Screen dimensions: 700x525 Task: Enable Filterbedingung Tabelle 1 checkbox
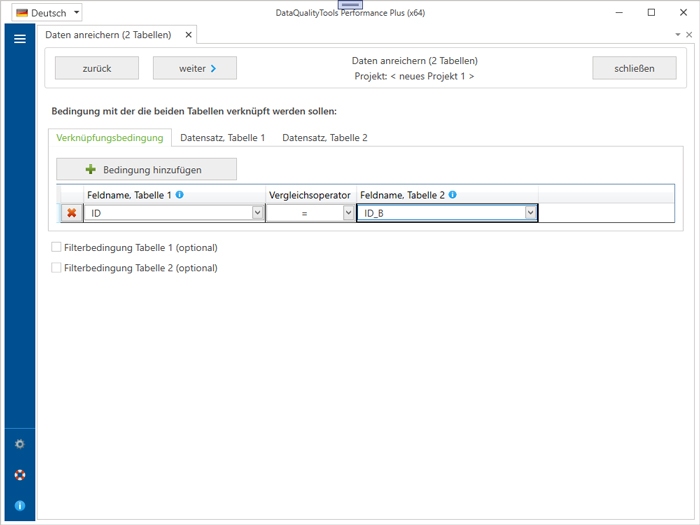coord(56,247)
